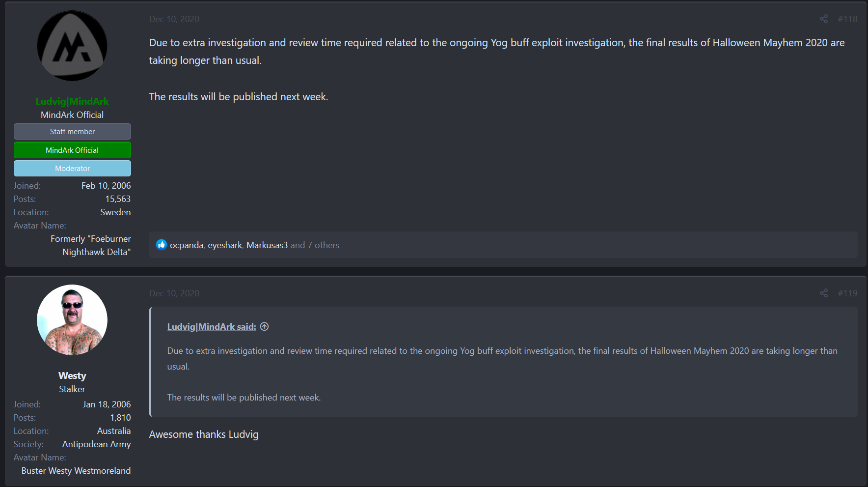Open post number #118 permalink
This screenshot has height=487, width=868.
(847, 19)
